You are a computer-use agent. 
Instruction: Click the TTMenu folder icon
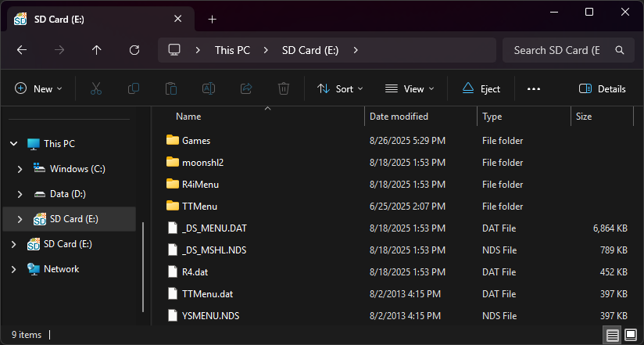pos(173,205)
